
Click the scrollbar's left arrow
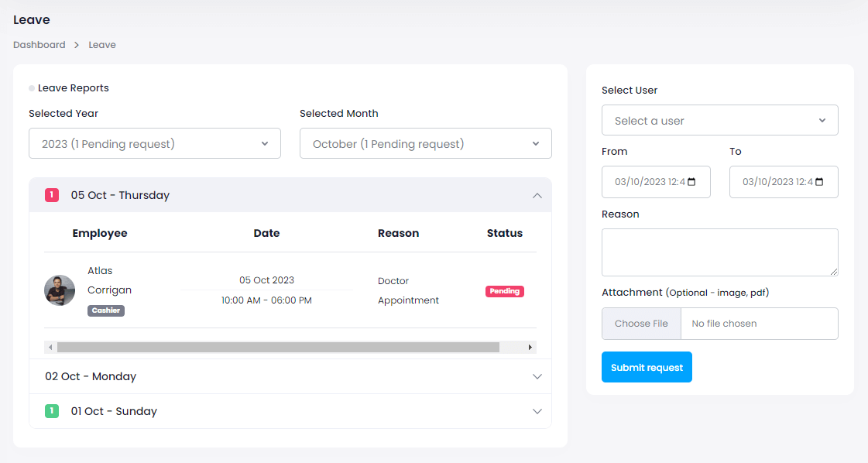click(50, 348)
